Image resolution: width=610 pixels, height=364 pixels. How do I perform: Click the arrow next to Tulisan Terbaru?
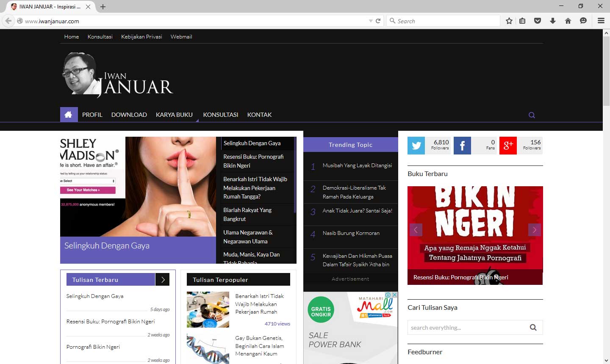coord(163,279)
